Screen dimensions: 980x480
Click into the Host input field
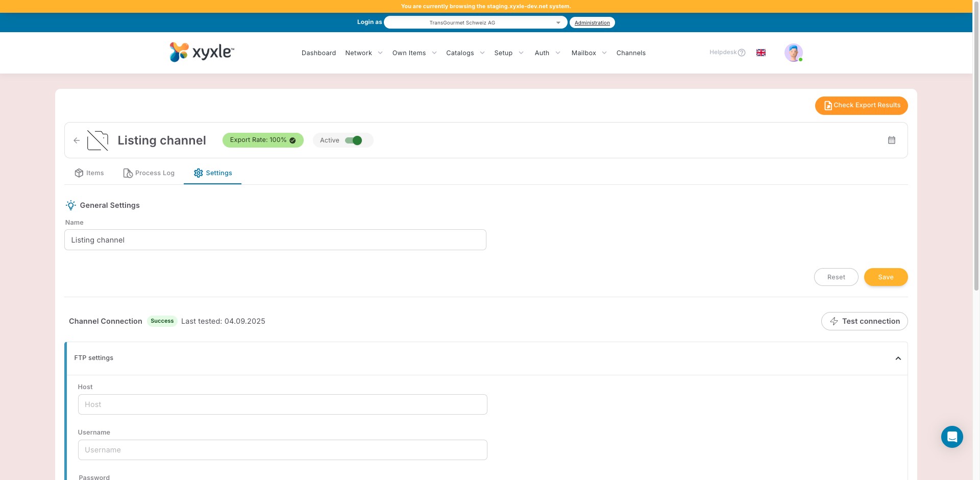point(282,404)
